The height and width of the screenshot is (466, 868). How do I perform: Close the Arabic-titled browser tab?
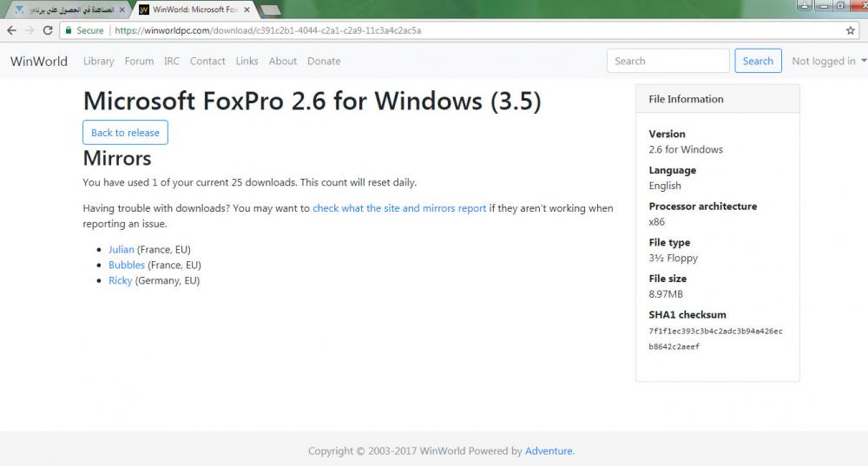click(122, 10)
